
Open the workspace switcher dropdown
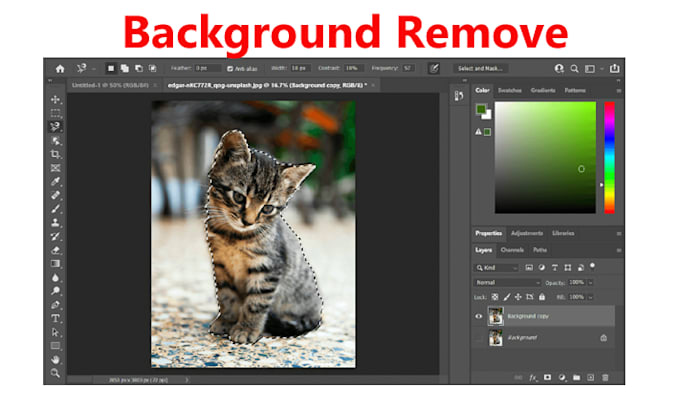pyautogui.click(x=602, y=68)
